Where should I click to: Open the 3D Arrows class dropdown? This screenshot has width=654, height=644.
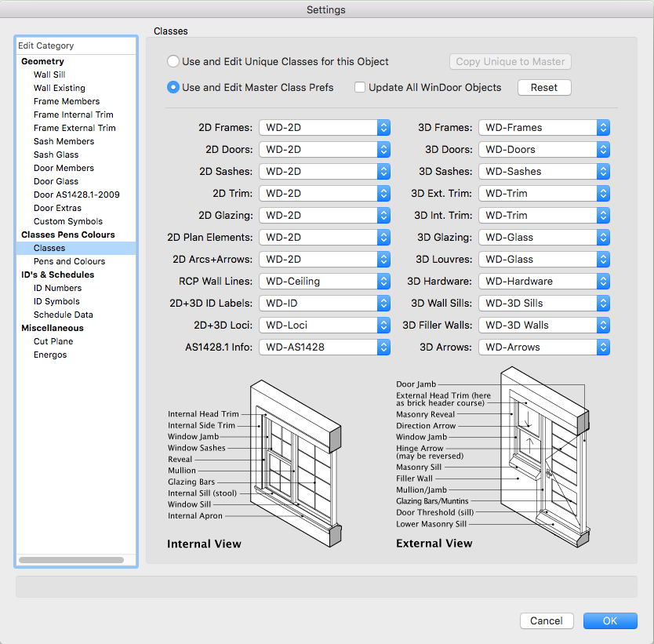543,347
